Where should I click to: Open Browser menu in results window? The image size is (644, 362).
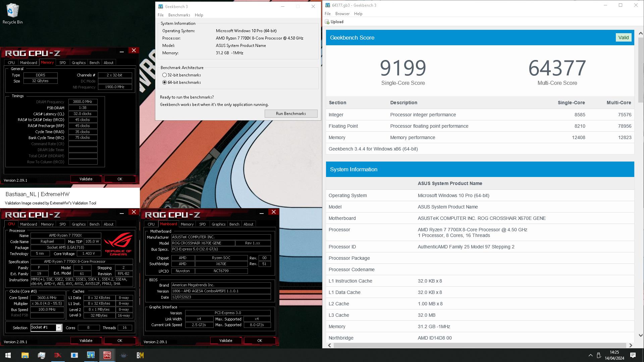[x=342, y=14]
